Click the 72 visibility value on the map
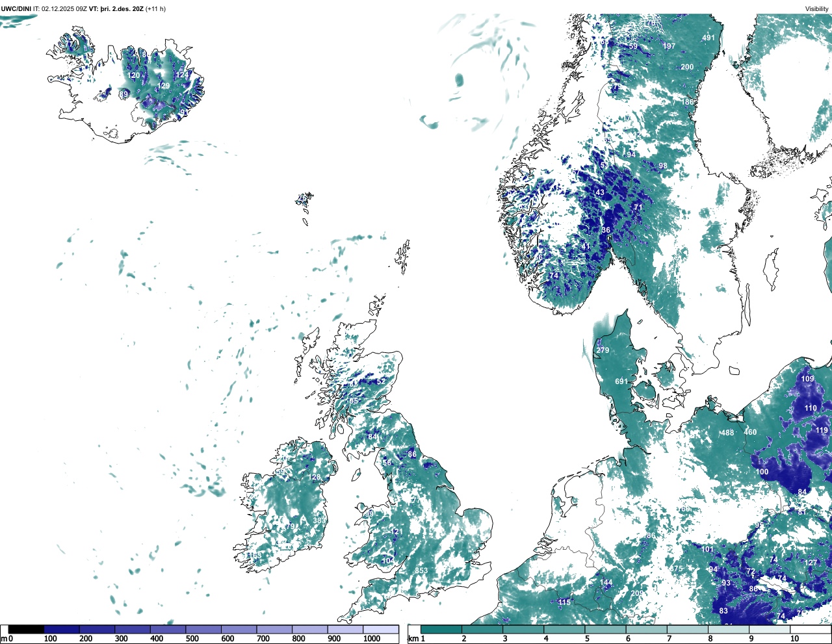This screenshot has height=644, width=832. pyautogui.click(x=751, y=572)
